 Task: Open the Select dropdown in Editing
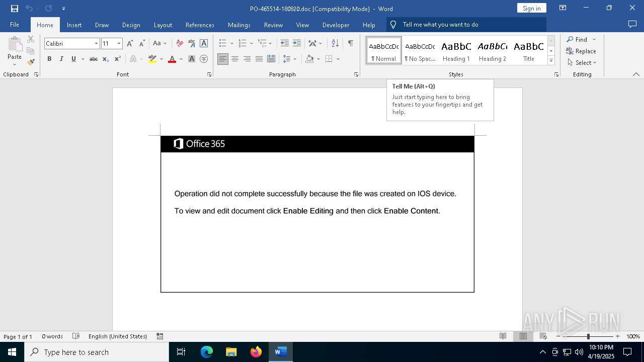click(582, 62)
